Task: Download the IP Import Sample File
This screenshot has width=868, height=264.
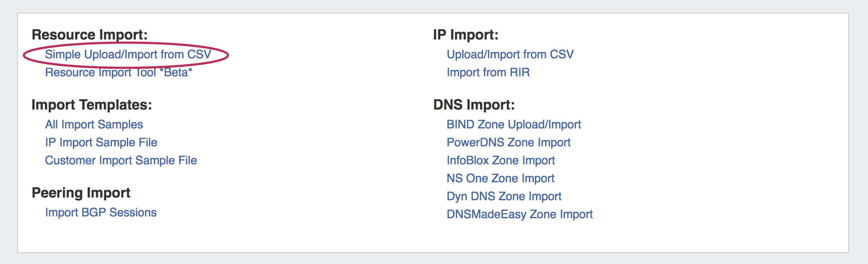Action: click(x=101, y=143)
